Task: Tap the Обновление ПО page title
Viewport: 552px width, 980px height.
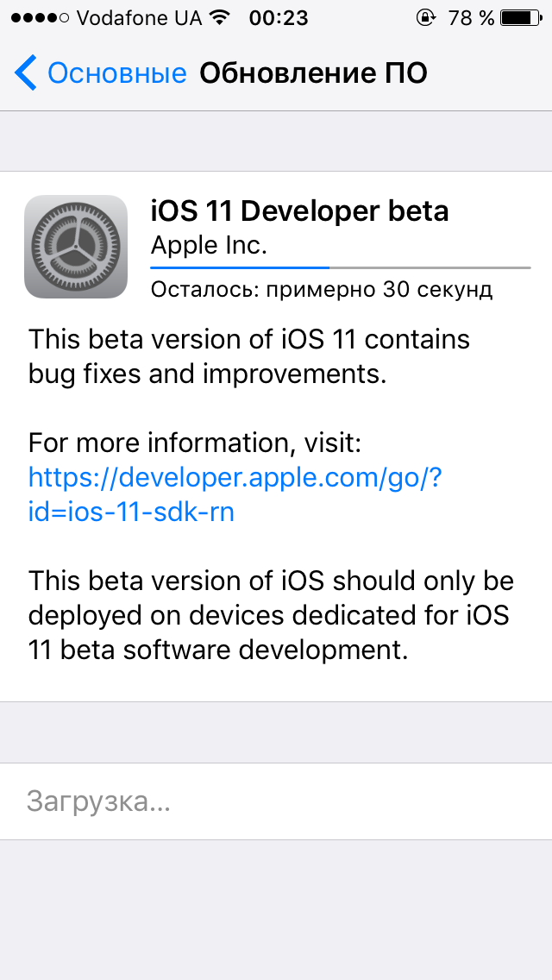Action: [x=313, y=73]
